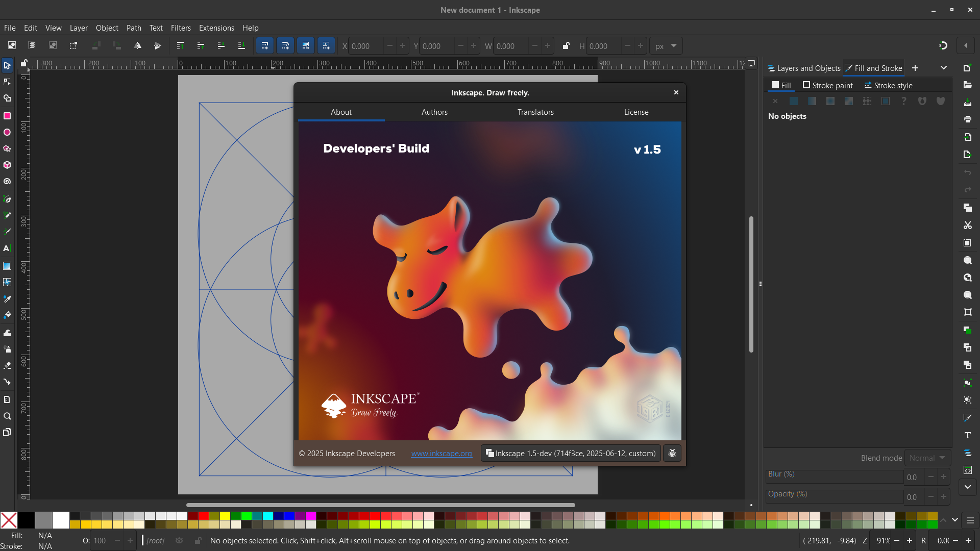Click the horizontal canvas scrollbar

pos(381,505)
